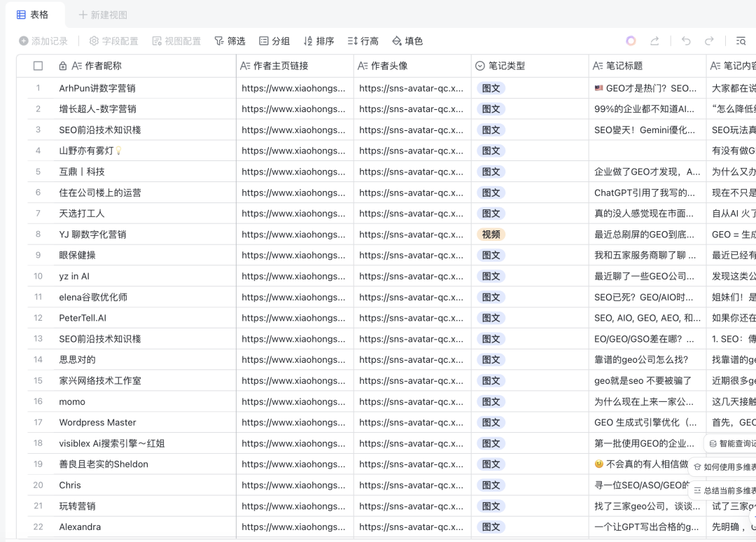The height and width of the screenshot is (542, 756).
Task: Select the row of YJ 聊数字化营销 via its row number
Action: [x=38, y=235]
